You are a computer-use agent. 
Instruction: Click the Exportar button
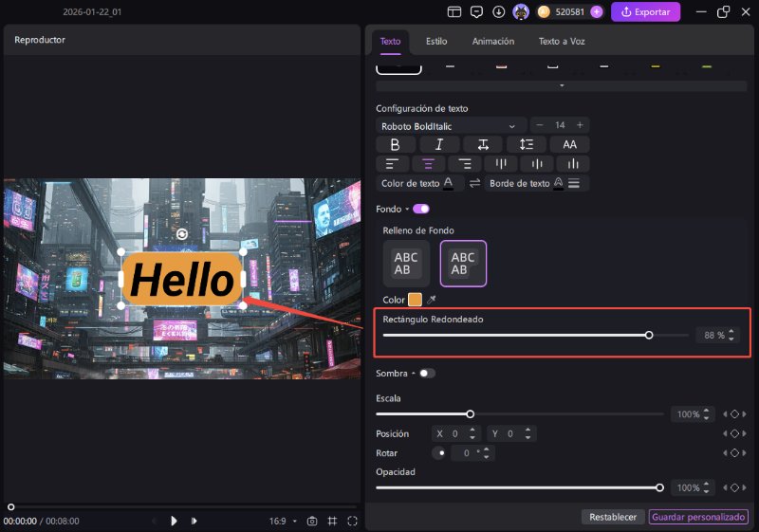pyautogui.click(x=645, y=12)
